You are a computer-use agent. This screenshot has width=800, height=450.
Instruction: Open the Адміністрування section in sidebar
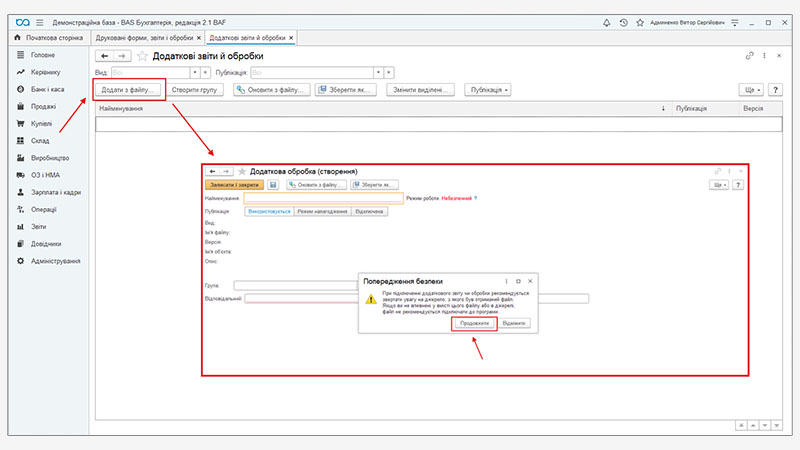click(x=55, y=261)
